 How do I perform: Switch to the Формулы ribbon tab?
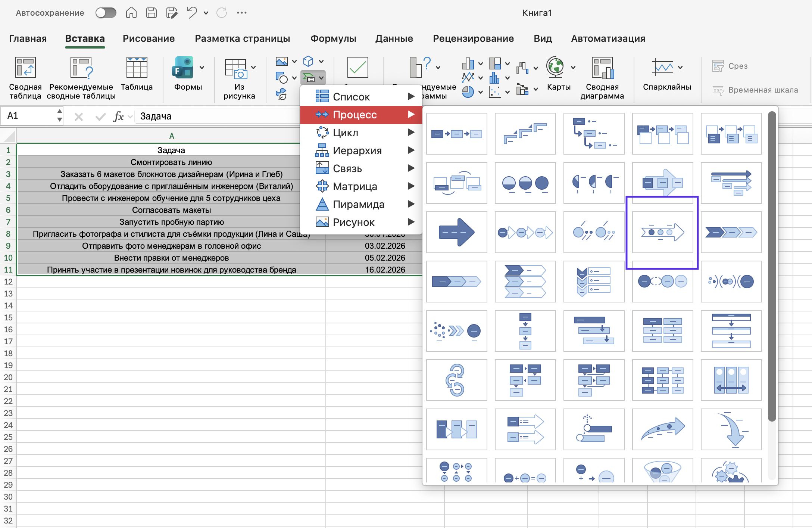[333, 38]
